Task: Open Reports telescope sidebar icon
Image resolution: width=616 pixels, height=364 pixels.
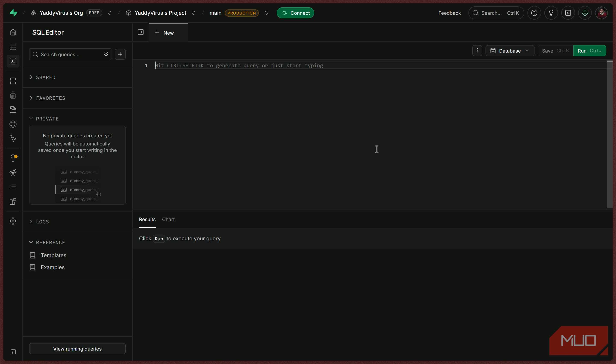Action: point(13,172)
